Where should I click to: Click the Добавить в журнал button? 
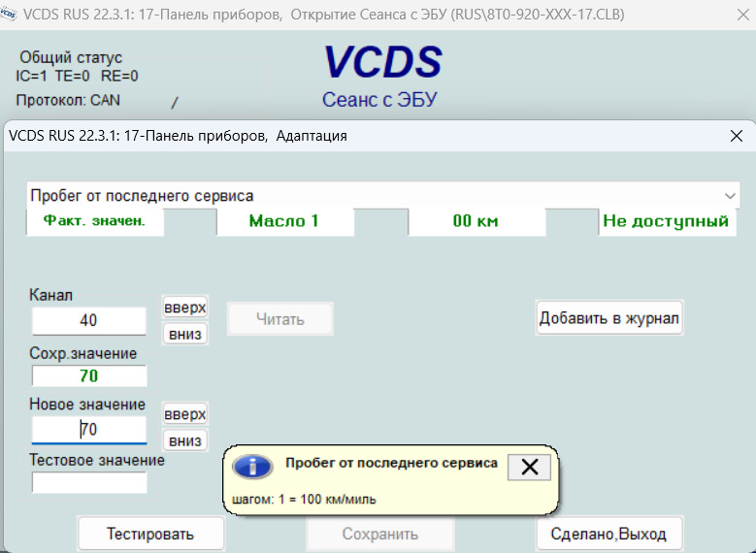[x=608, y=318]
